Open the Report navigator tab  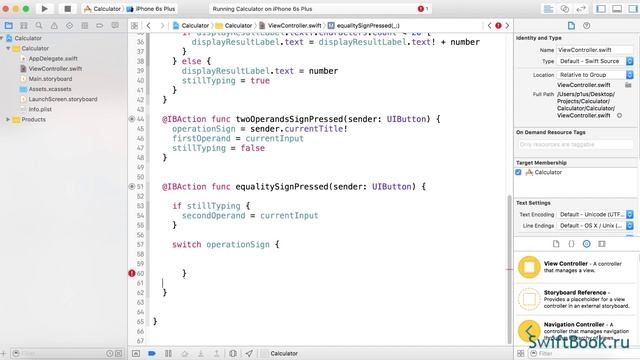coord(115,26)
